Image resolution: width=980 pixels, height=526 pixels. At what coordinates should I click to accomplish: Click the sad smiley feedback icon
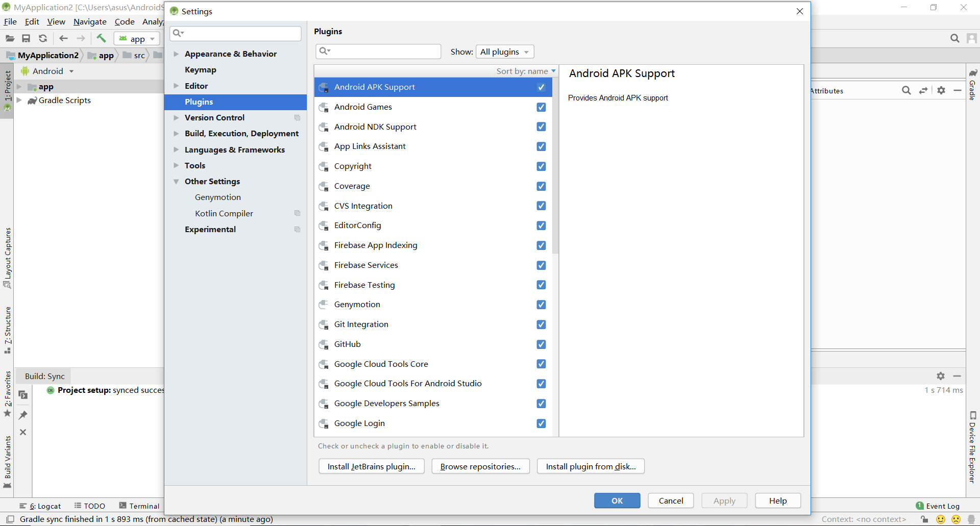(956, 519)
